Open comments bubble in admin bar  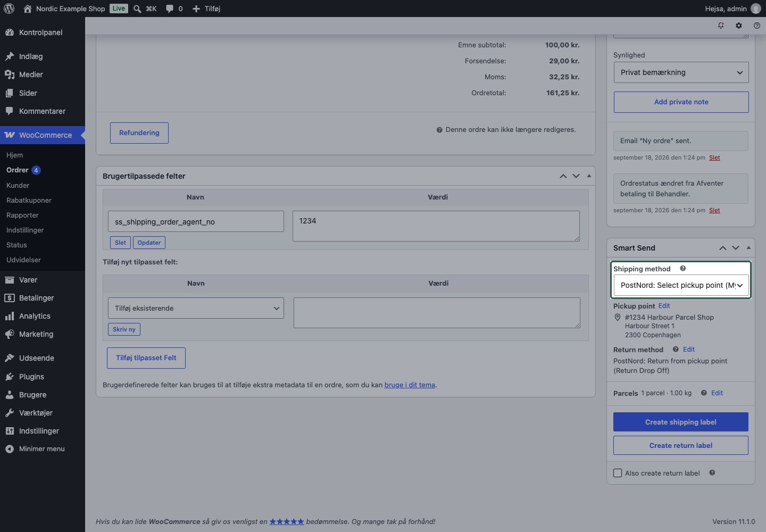pos(170,9)
